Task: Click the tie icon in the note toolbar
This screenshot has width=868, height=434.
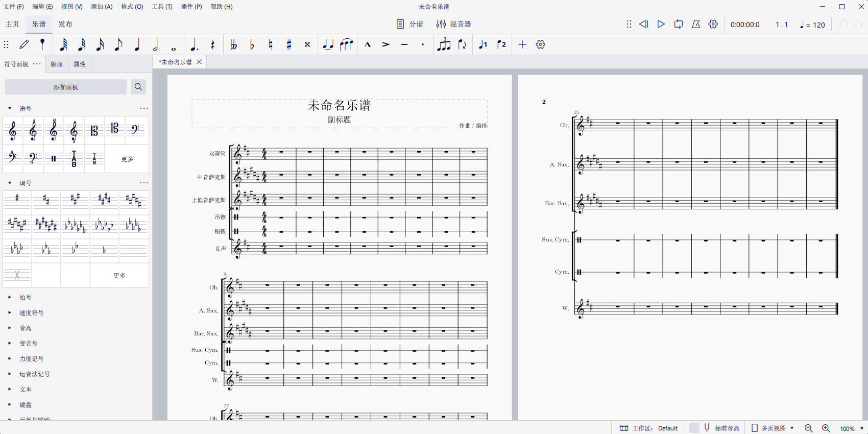Action: [x=328, y=45]
